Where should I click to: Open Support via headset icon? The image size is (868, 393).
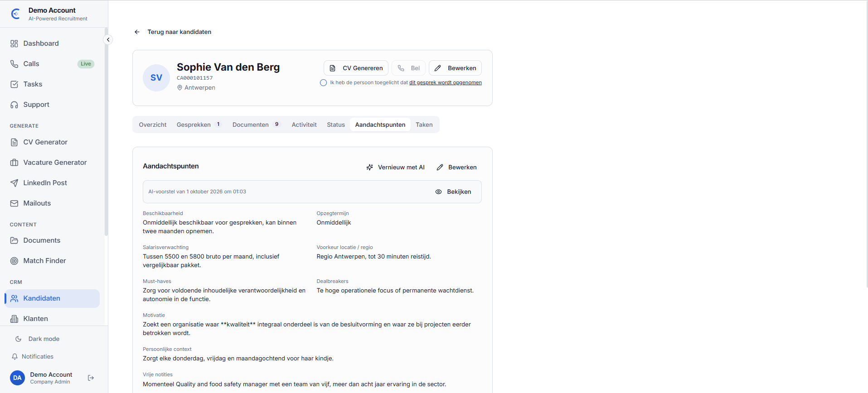14,105
